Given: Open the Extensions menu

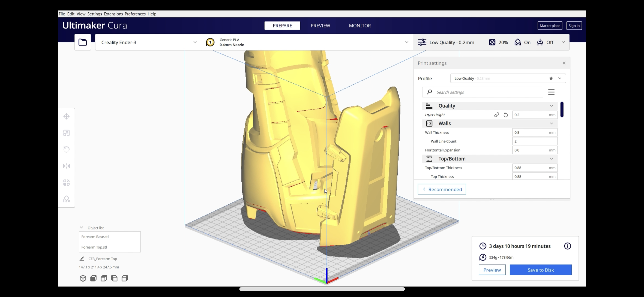Looking at the screenshot, I should 113,14.
